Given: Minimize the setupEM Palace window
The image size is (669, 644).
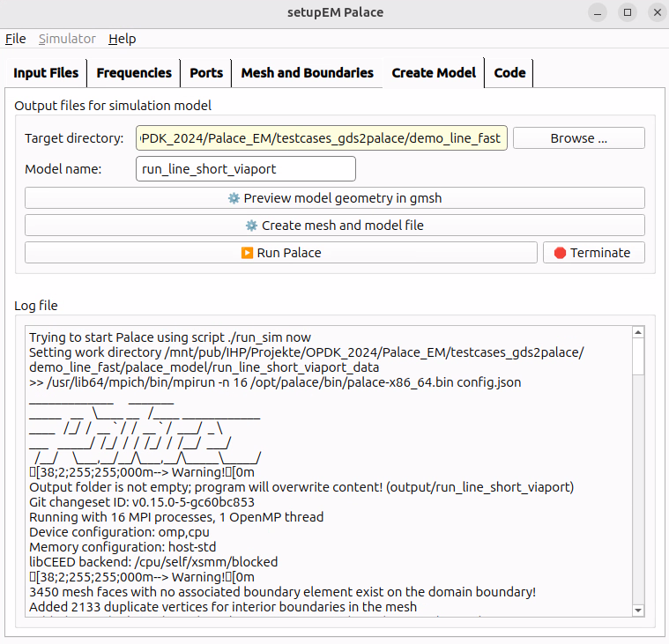Looking at the screenshot, I should pos(598,12).
